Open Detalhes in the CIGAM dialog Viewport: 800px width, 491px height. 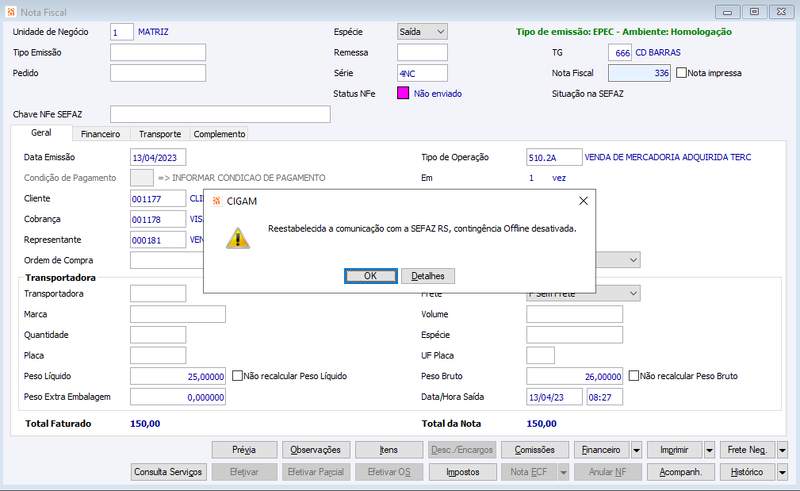428,276
